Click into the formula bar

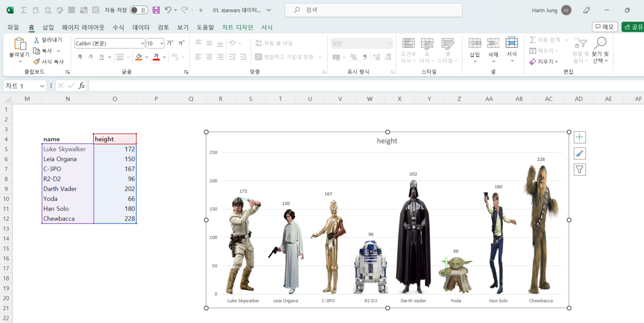366,86
